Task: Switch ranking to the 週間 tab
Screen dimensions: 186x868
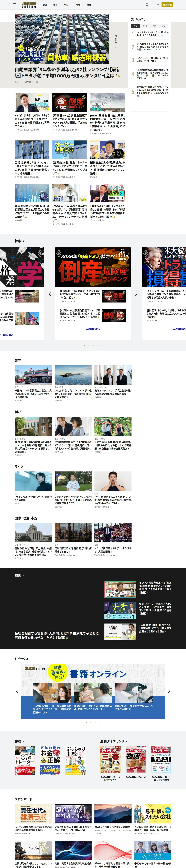Action: point(154,26)
